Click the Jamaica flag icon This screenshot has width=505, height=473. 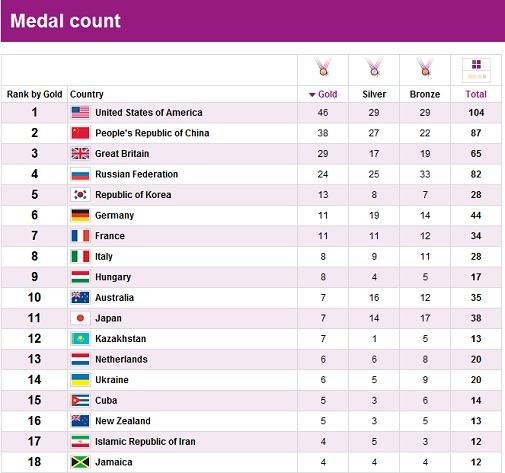80,462
